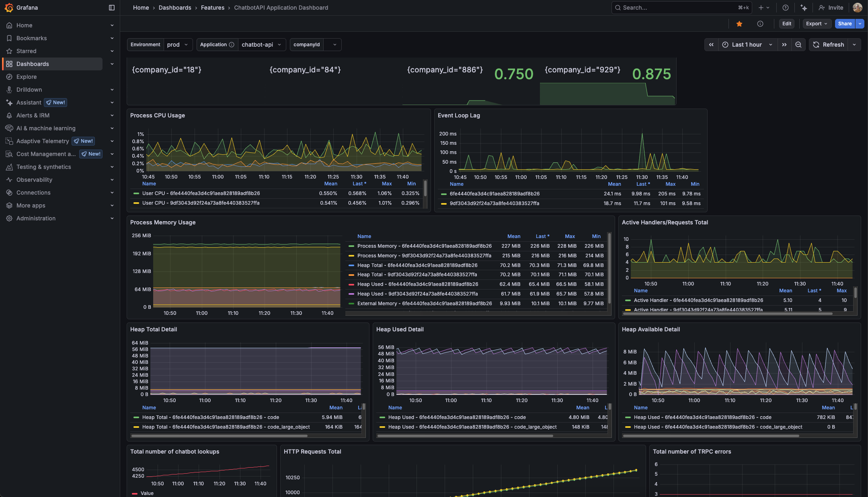This screenshot has width=868, height=497.
Task: Click the Grafana logo
Action: pyautogui.click(x=8, y=8)
